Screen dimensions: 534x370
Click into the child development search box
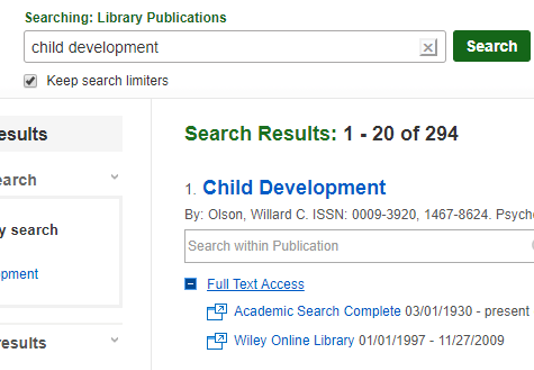(x=221, y=47)
